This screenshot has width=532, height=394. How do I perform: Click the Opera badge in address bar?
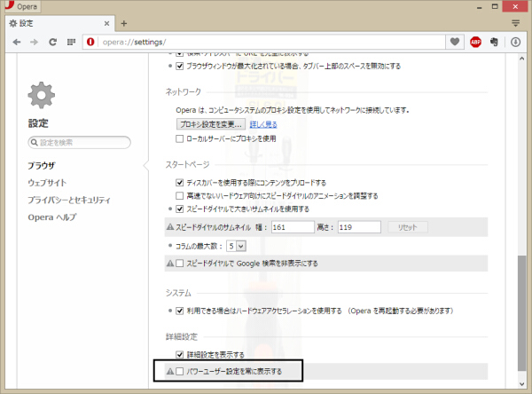tap(90, 42)
